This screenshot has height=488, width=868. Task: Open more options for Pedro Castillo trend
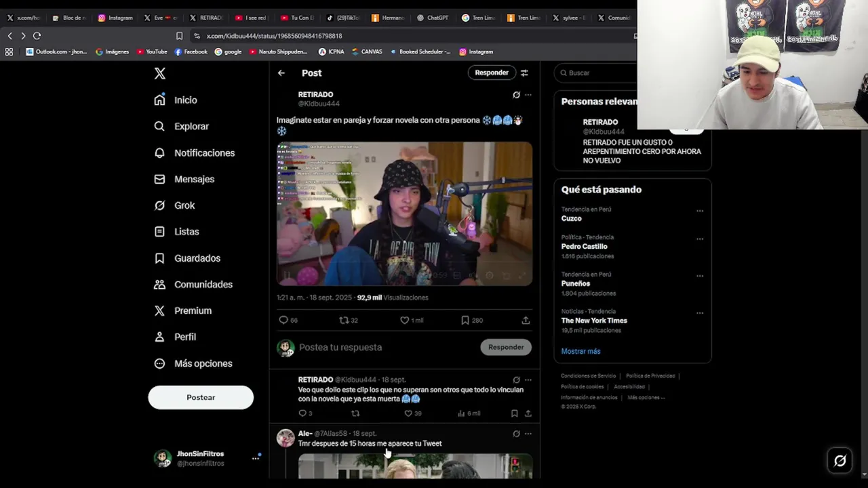700,239
